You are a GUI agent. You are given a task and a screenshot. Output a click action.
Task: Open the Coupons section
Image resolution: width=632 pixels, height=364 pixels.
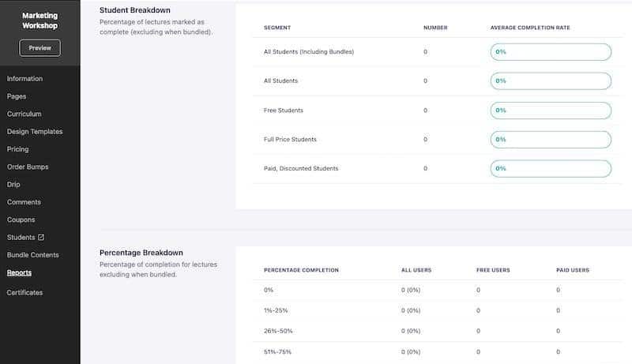(x=21, y=220)
